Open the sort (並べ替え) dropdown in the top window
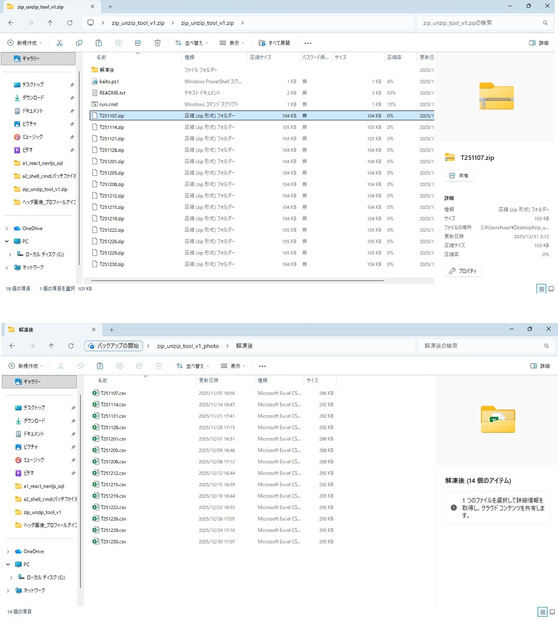Viewport: 558px width, 620px height. point(191,43)
